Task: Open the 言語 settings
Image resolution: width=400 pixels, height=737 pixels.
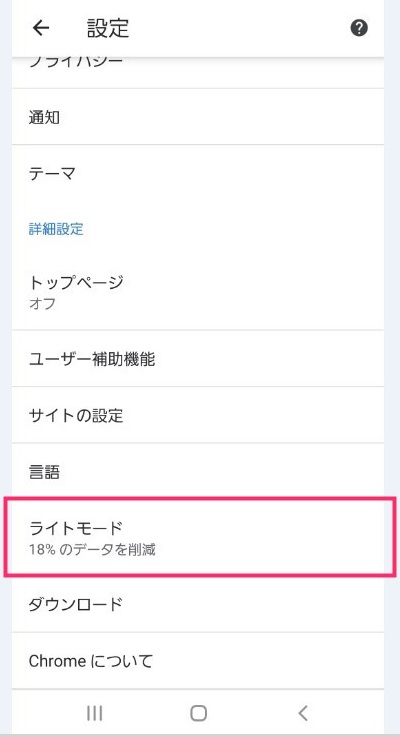Action: click(x=198, y=471)
